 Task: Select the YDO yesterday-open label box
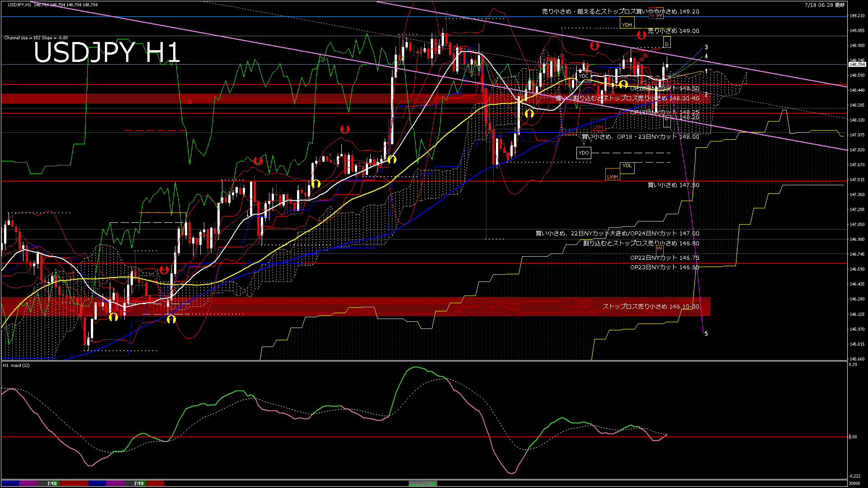pos(584,153)
